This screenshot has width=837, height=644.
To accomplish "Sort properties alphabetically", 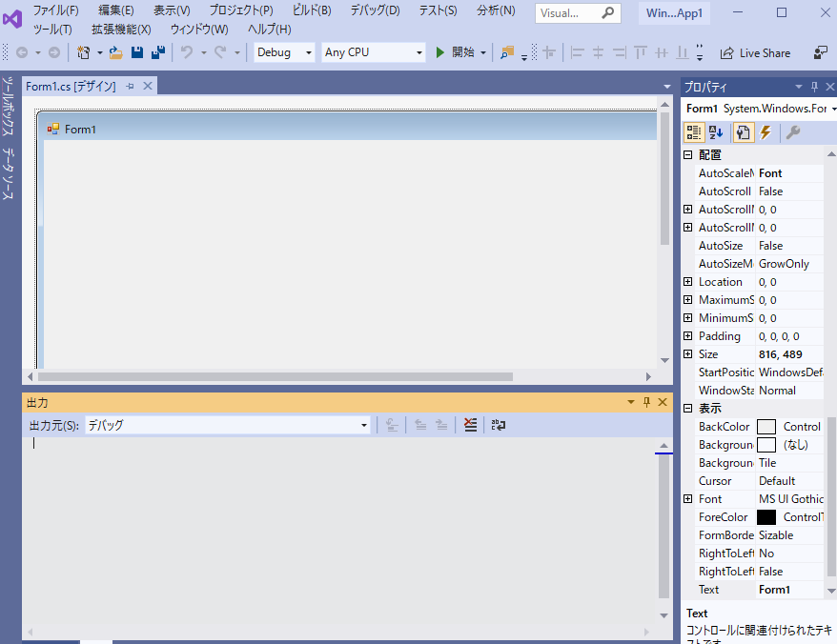I will pyautogui.click(x=716, y=132).
